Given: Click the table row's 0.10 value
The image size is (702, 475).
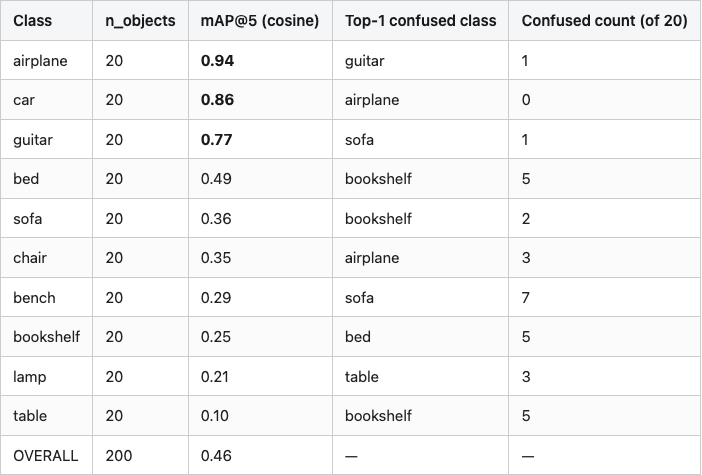Looking at the screenshot, I should 214,415.
